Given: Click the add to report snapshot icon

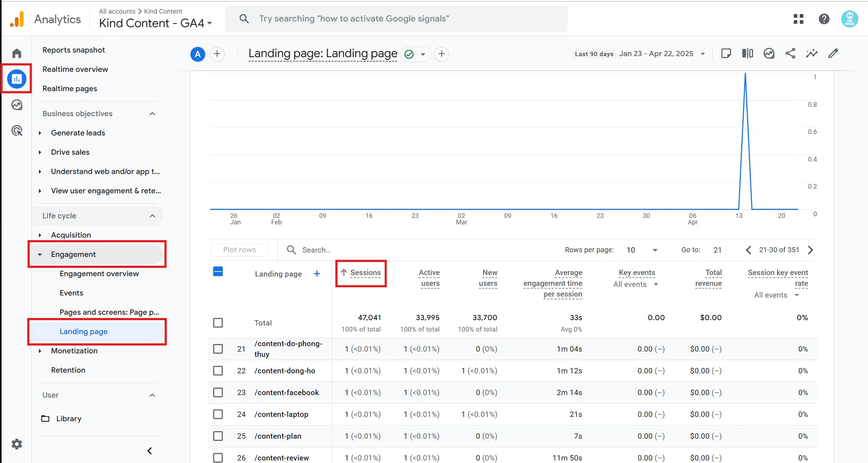Looking at the screenshot, I should [769, 54].
